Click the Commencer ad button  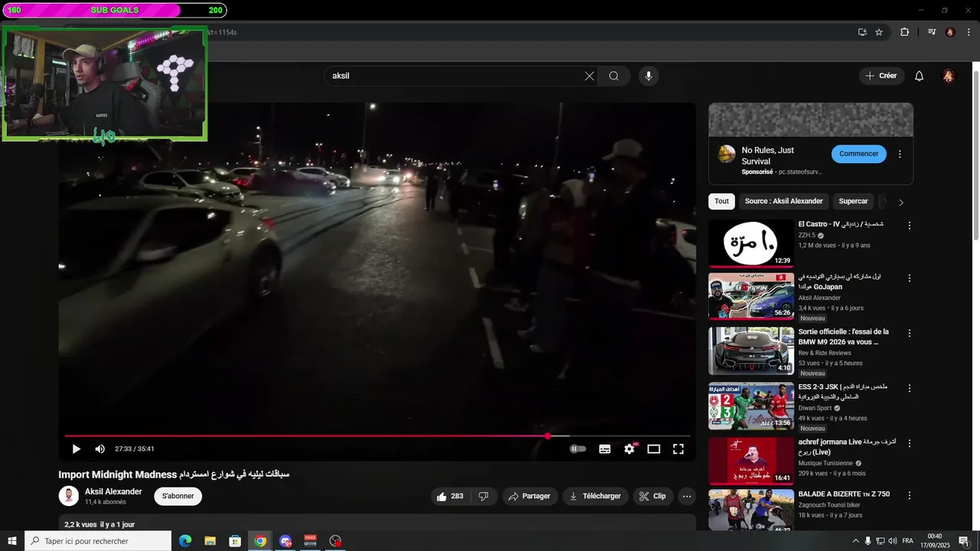(x=859, y=154)
